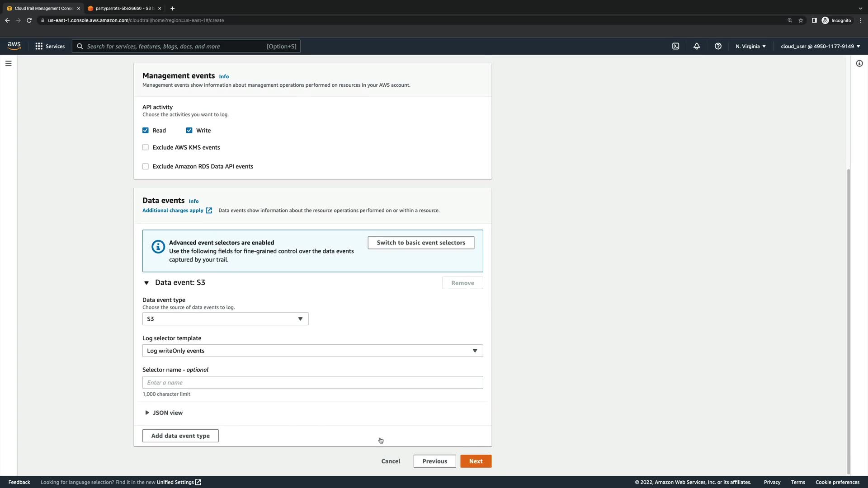Uncheck the Read API activity checkbox

click(x=146, y=131)
